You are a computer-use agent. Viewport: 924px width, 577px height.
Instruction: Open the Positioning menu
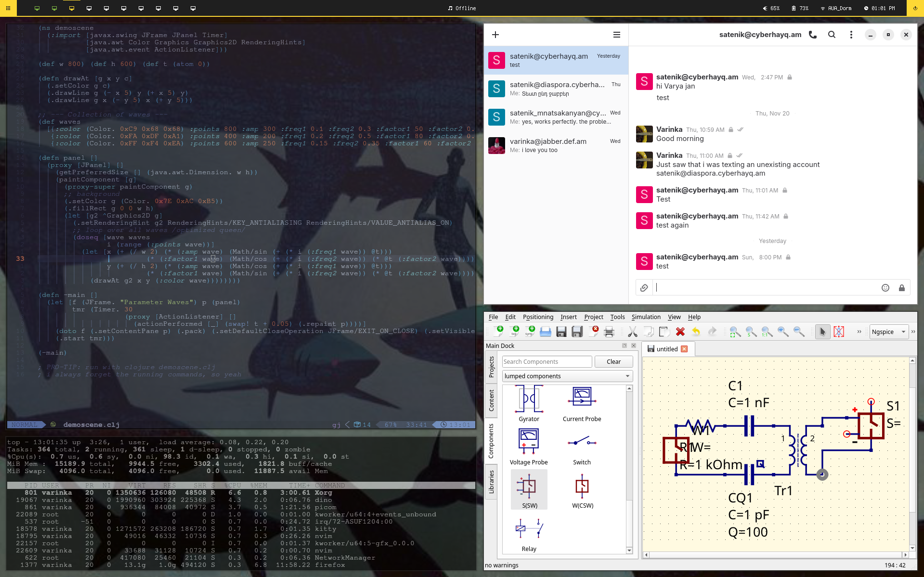538,317
